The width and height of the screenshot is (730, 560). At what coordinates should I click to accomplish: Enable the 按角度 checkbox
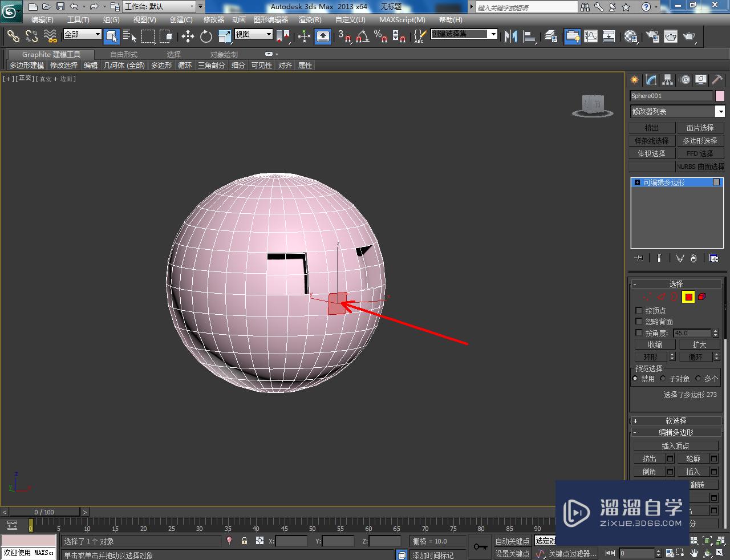tap(639, 333)
